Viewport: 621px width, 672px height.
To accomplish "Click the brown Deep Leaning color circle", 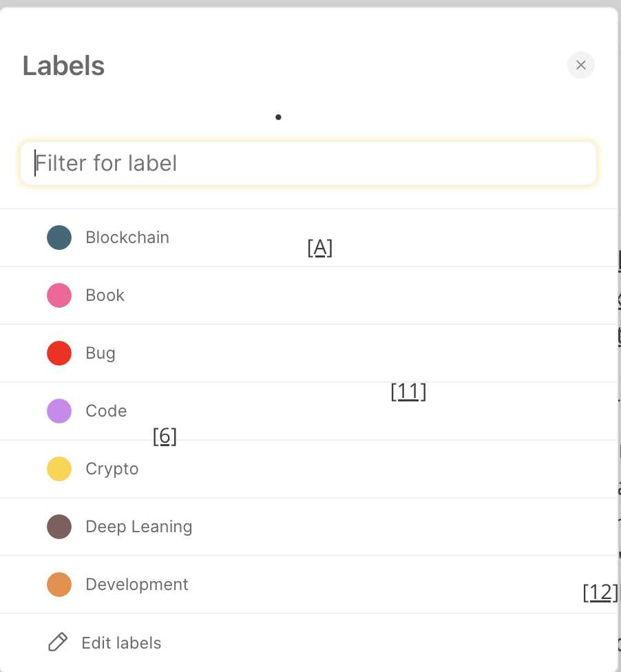I will coord(59,526).
